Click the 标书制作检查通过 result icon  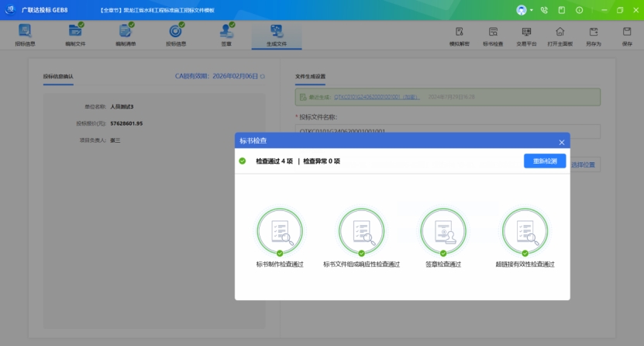point(279,231)
